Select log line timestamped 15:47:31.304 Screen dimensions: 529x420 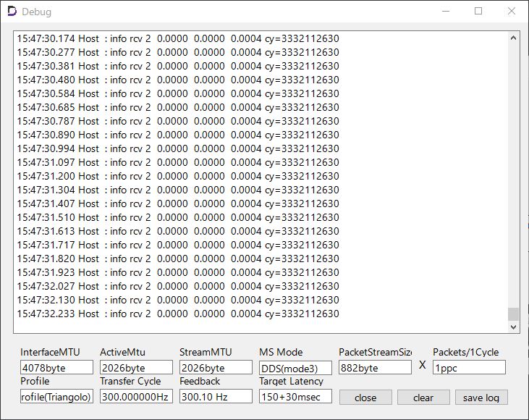[178, 190]
